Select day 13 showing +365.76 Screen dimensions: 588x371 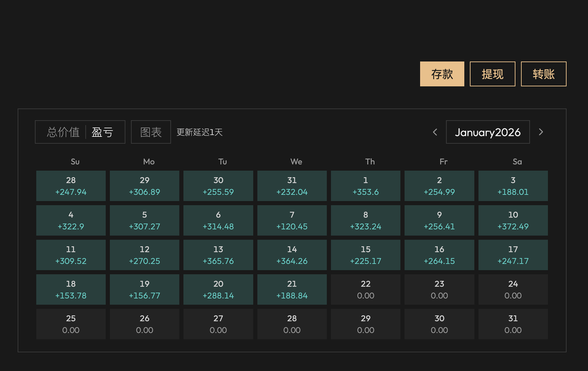pos(219,255)
